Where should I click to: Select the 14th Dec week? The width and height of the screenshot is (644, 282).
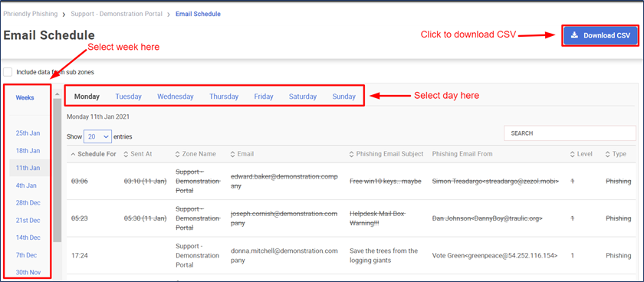tap(28, 238)
